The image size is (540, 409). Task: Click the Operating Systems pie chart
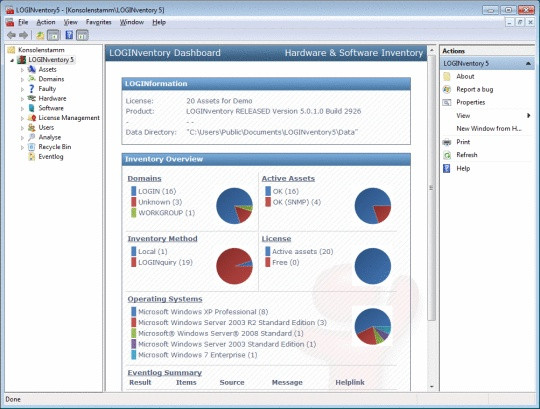(x=373, y=326)
